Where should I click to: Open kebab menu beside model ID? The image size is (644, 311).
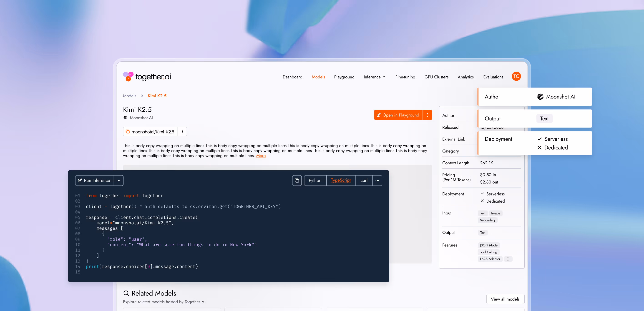[182, 131]
